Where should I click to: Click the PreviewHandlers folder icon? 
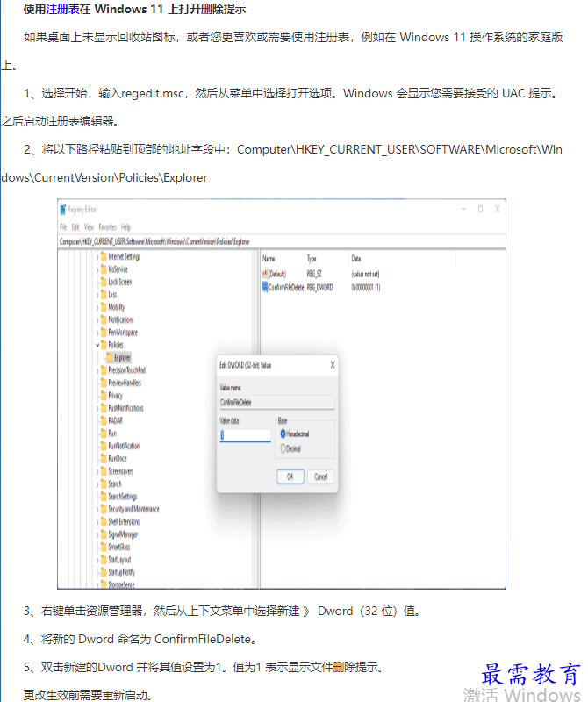[x=104, y=383]
